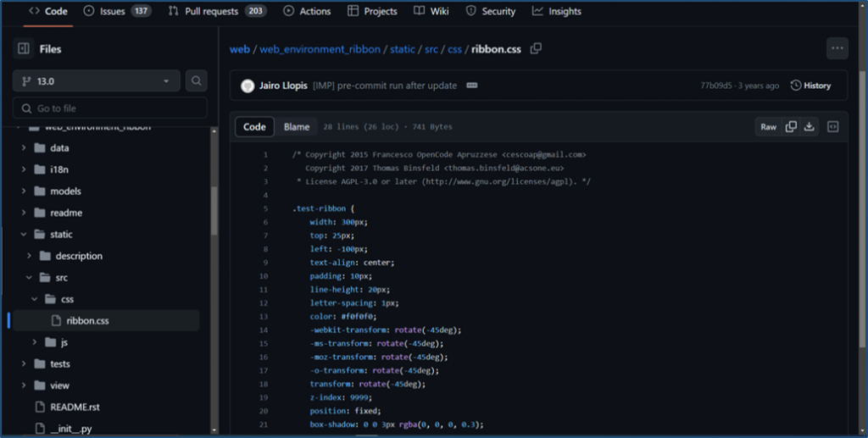868x438 pixels.
Task: Expand the models folder
Action: 23,191
